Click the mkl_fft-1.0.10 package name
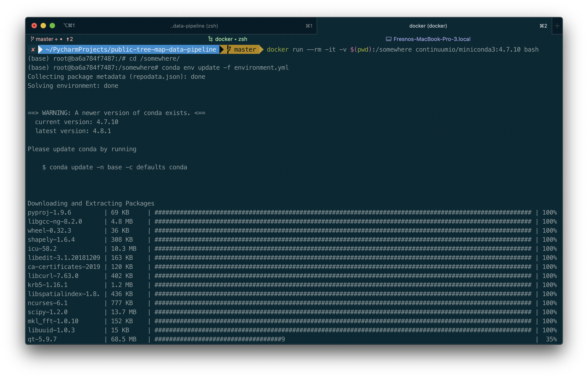The image size is (588, 378). pos(53,321)
